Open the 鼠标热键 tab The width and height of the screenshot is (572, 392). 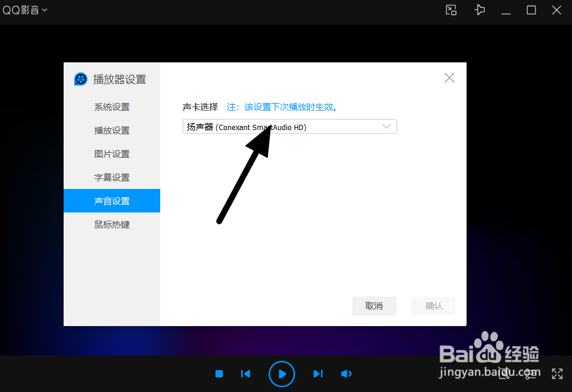pos(111,224)
